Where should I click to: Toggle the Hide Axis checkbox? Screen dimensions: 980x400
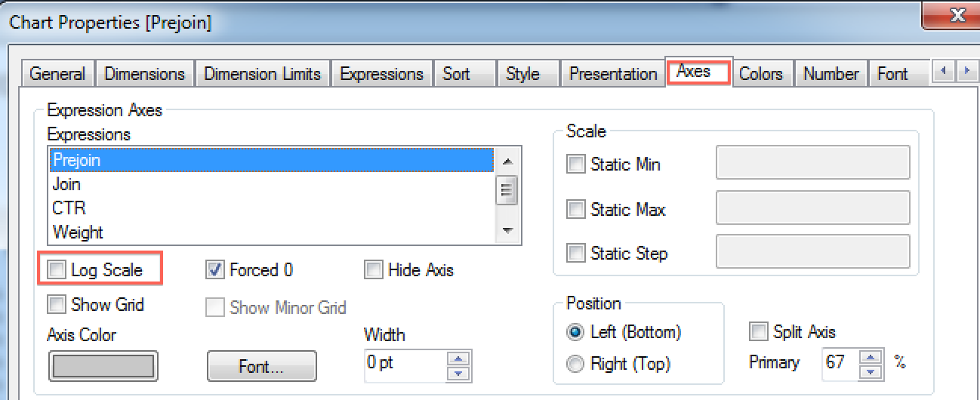(374, 270)
